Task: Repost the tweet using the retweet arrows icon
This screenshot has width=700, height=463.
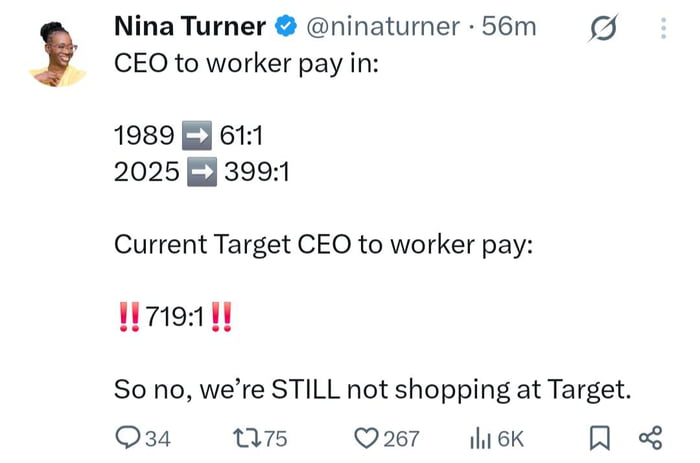Action: [245, 437]
